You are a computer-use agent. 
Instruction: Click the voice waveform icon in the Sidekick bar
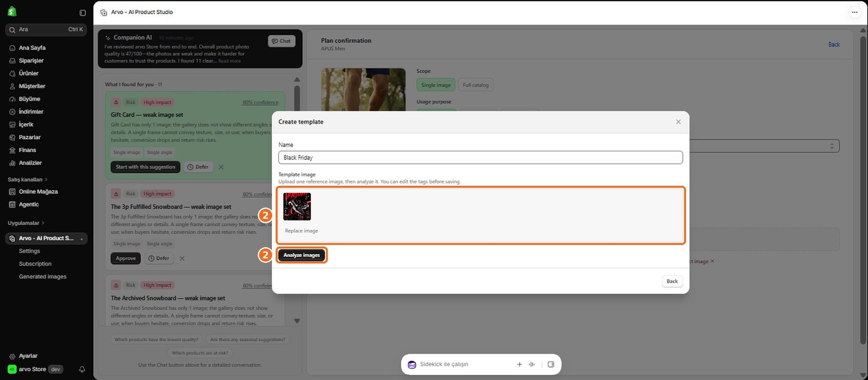pyautogui.click(x=532, y=365)
